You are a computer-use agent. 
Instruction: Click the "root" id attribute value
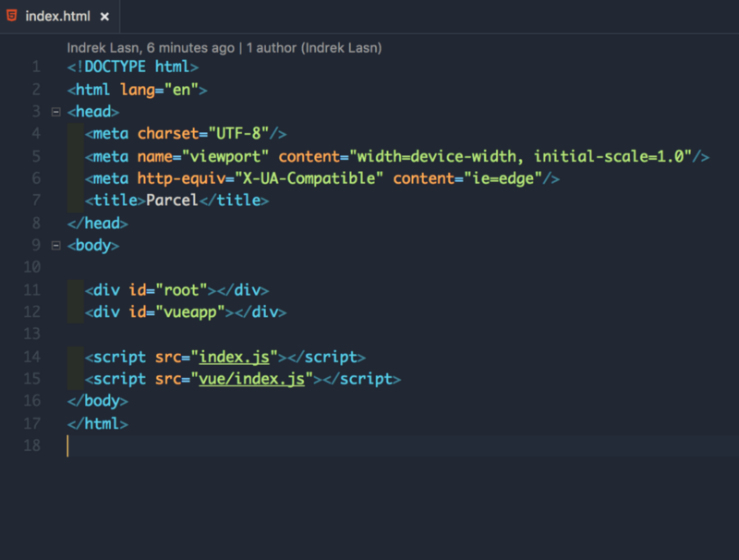pyautogui.click(x=181, y=290)
